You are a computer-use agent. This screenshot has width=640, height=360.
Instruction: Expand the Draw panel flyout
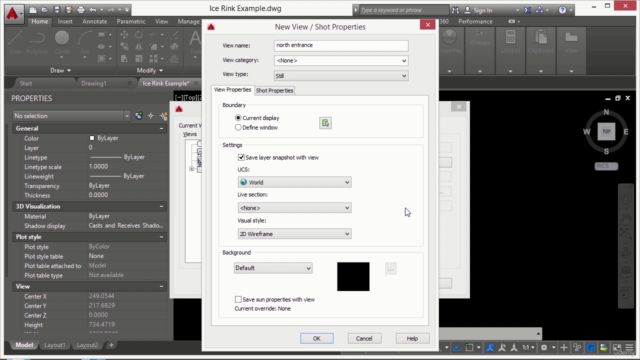(x=60, y=70)
